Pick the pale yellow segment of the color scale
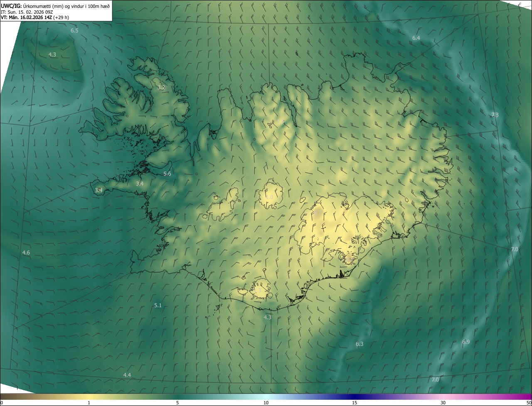 coord(89,397)
